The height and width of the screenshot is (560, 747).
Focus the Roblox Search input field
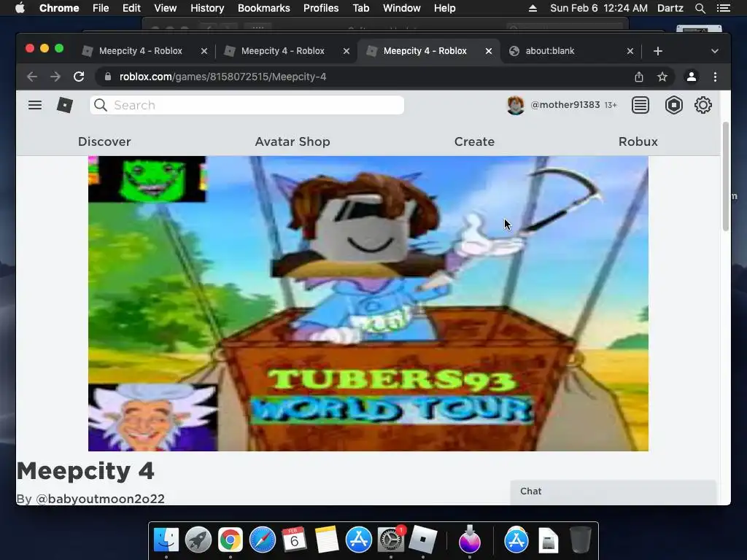[247, 105]
